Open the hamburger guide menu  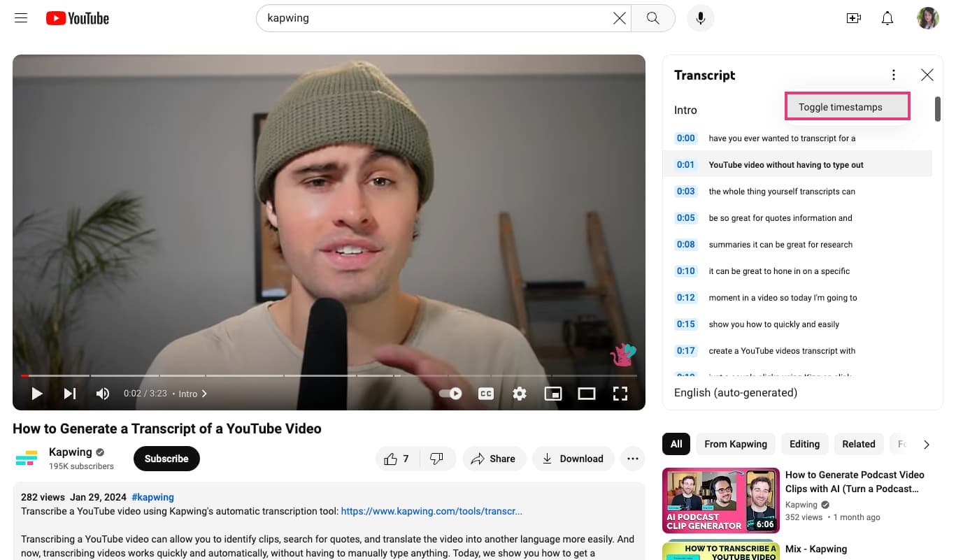[x=21, y=18]
